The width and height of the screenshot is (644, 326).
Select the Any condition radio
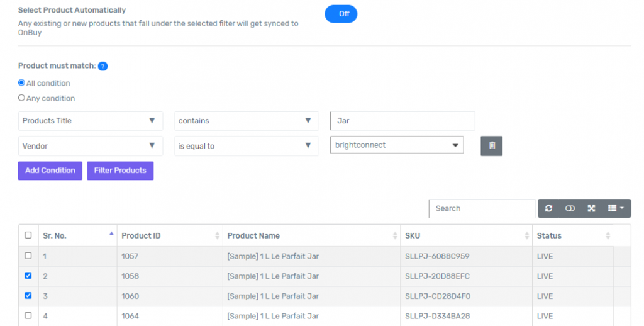coord(21,98)
